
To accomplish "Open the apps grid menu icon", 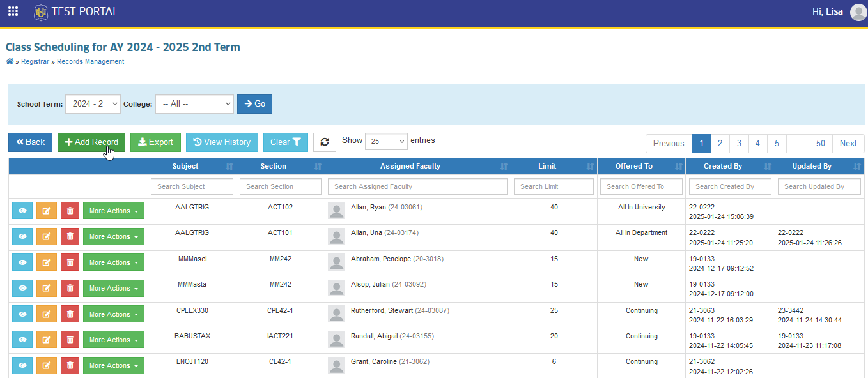I will [x=13, y=11].
